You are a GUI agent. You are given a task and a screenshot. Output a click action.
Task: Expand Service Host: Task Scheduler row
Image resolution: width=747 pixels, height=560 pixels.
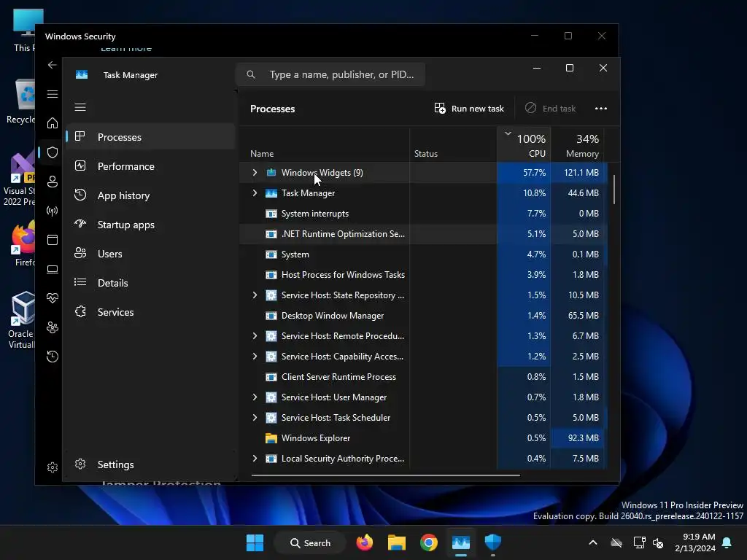(255, 418)
